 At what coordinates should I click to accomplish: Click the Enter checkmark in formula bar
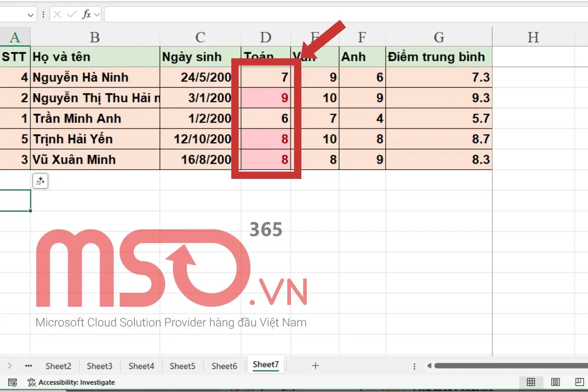tap(72, 15)
